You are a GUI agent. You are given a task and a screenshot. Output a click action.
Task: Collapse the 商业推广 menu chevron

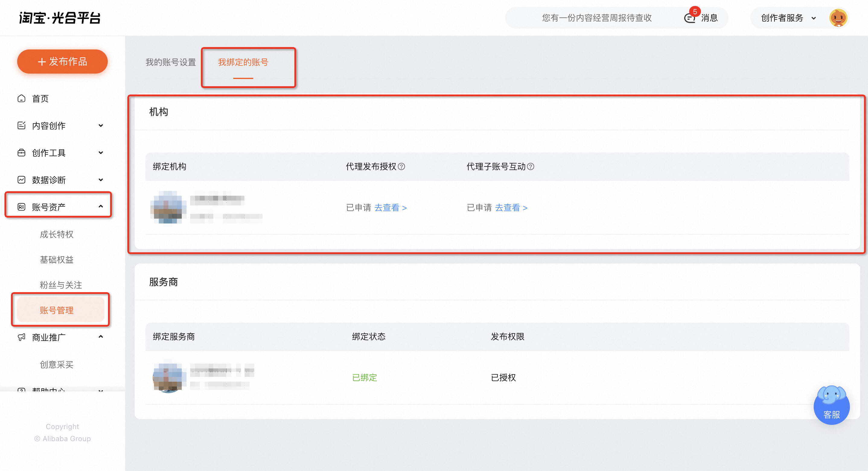101,337
